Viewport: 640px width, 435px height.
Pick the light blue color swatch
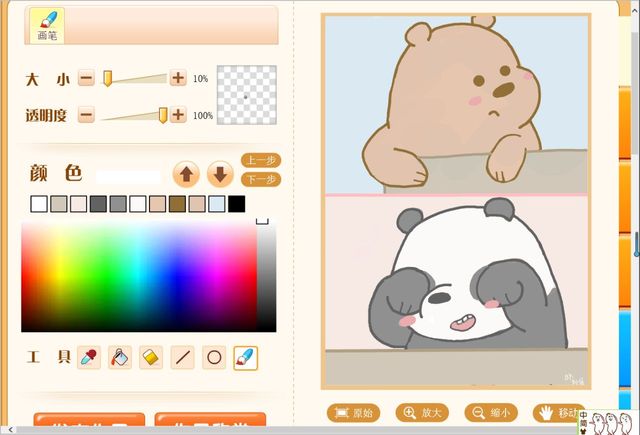click(217, 204)
